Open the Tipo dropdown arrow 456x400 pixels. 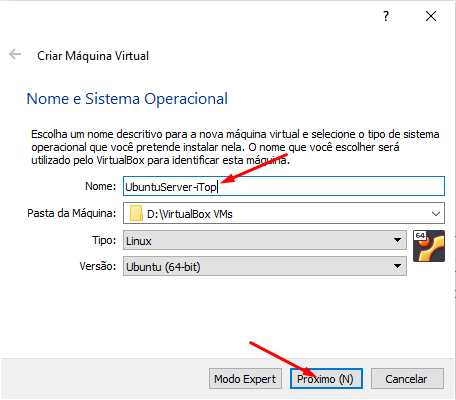[397, 240]
